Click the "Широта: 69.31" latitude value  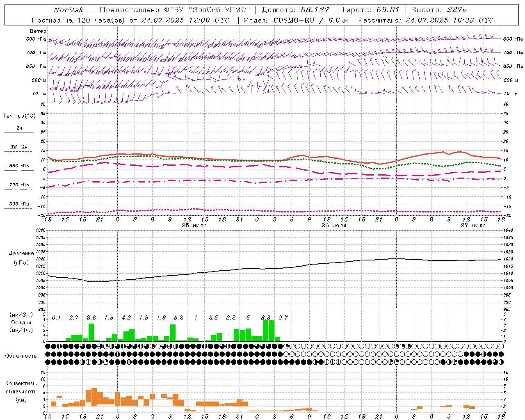click(370, 10)
